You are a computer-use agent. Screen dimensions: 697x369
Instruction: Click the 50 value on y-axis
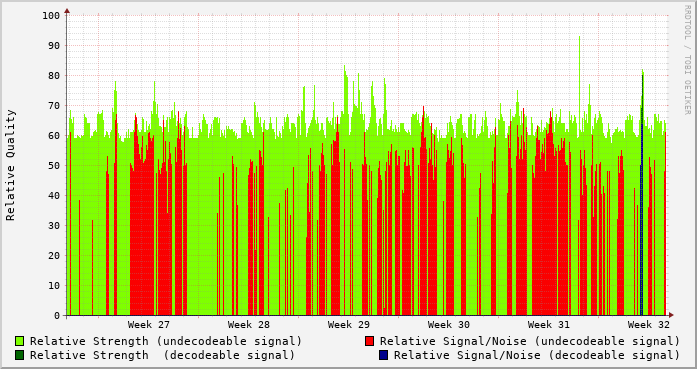point(54,165)
